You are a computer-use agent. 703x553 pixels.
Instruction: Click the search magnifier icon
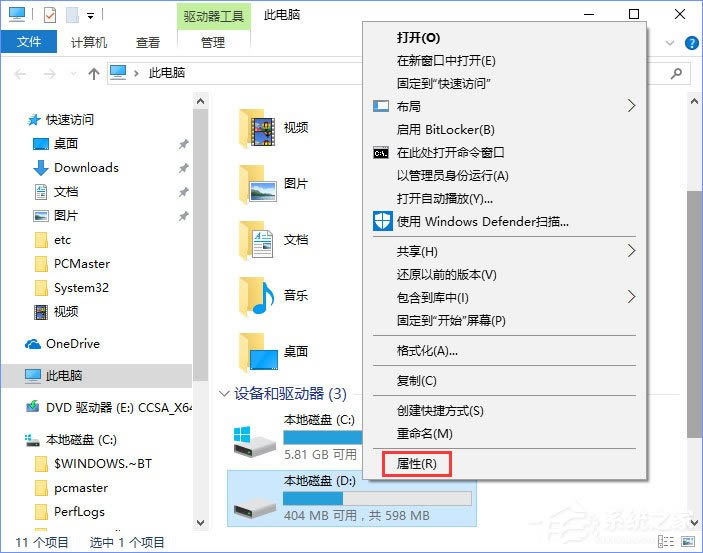coord(676,73)
